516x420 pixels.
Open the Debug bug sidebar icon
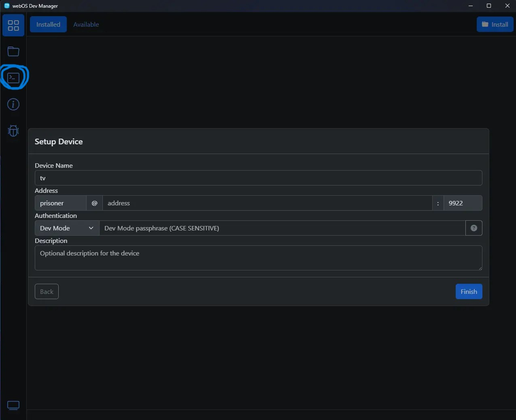(x=13, y=131)
